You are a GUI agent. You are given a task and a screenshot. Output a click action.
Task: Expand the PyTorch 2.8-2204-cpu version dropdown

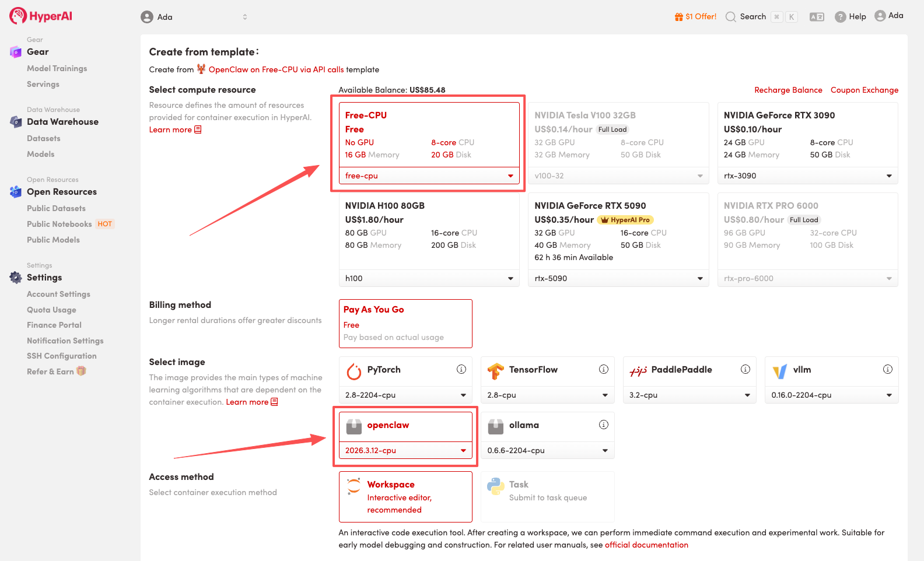click(x=405, y=395)
